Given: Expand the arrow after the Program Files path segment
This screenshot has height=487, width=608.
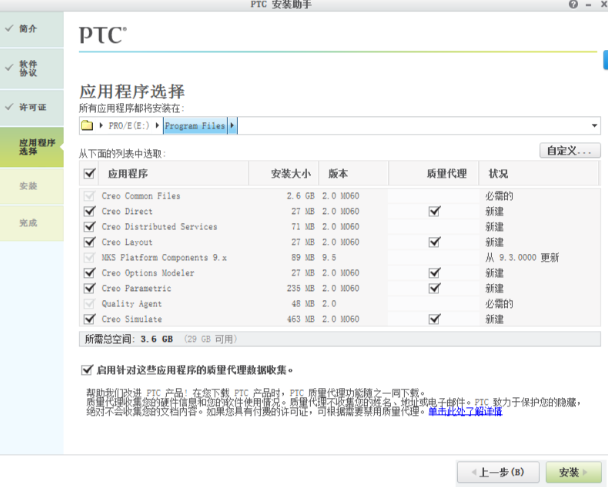Looking at the screenshot, I should pos(232,126).
